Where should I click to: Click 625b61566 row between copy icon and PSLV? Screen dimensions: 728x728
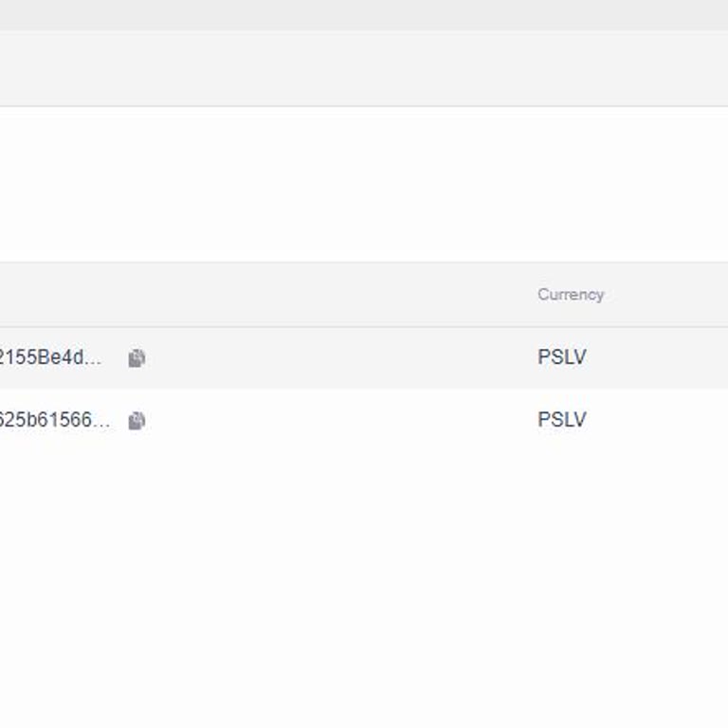point(332,420)
